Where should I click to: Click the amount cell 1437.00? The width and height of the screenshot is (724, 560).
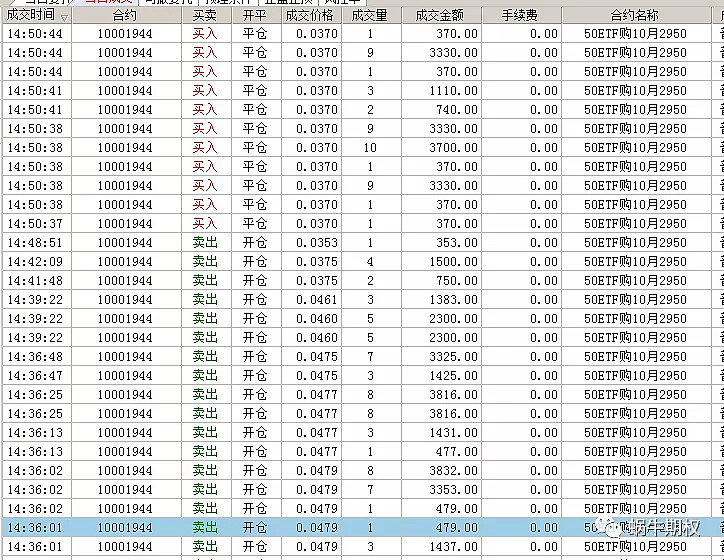click(453, 547)
